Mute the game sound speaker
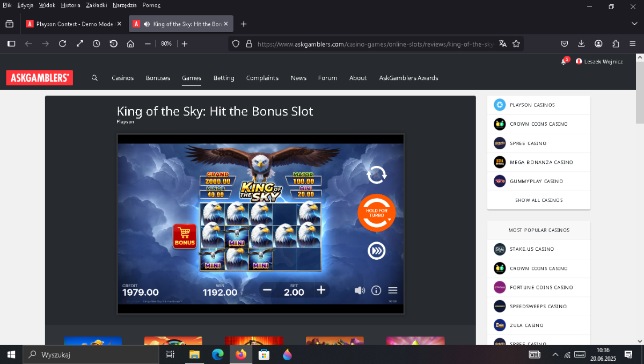This screenshot has width=644, height=364. coord(359,290)
